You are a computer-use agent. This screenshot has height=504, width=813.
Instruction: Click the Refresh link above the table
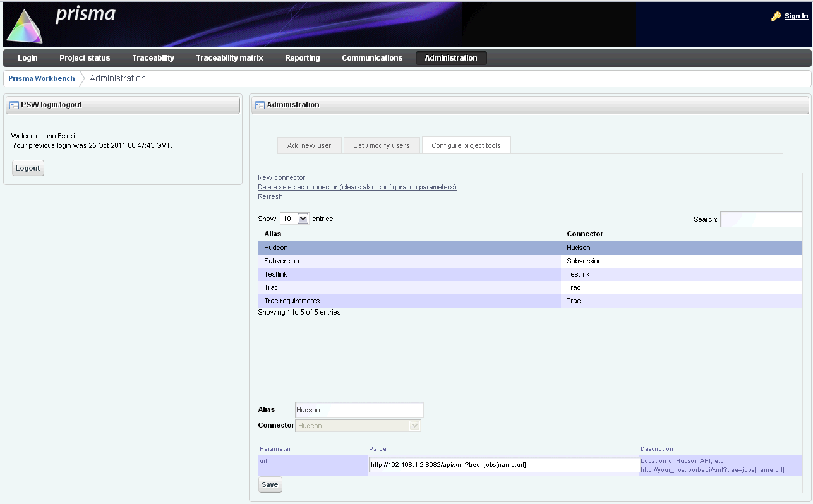[270, 196]
